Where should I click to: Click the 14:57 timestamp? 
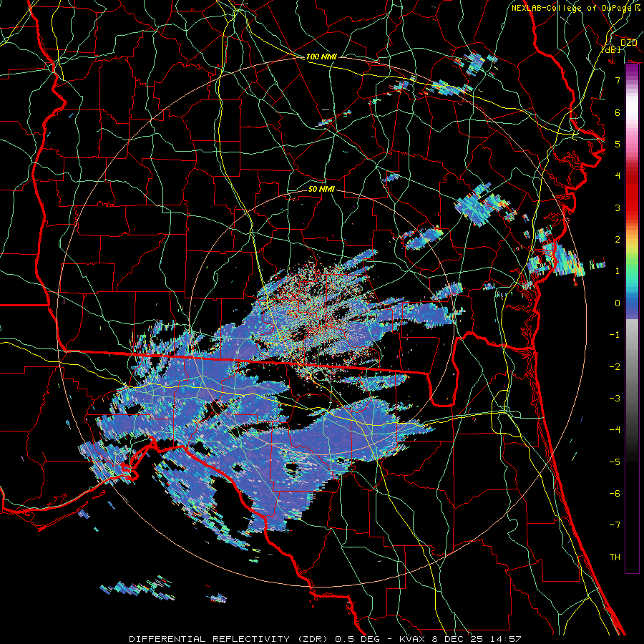point(507,639)
